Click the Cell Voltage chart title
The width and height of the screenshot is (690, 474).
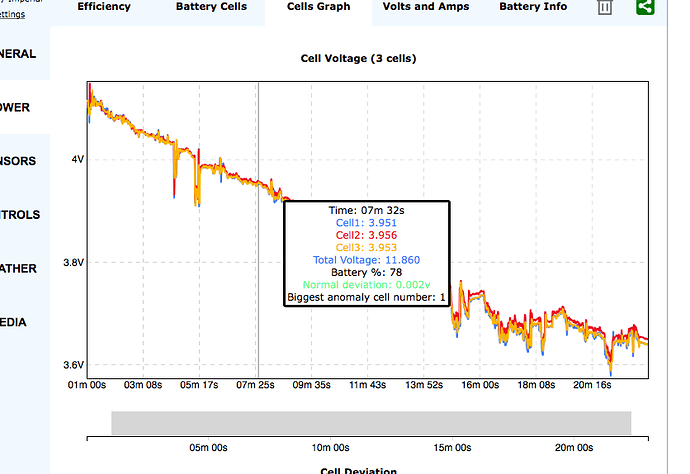[358, 58]
